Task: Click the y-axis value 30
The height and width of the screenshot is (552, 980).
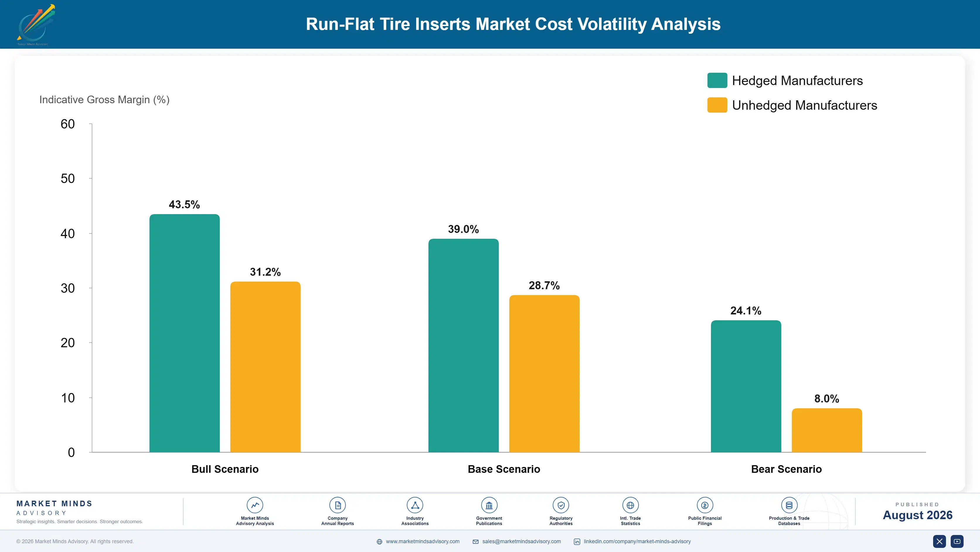Action: 68,288
